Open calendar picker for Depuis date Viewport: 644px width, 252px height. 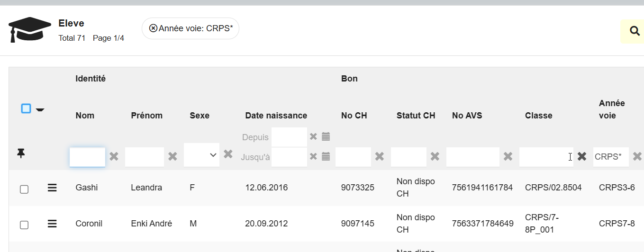[326, 136]
